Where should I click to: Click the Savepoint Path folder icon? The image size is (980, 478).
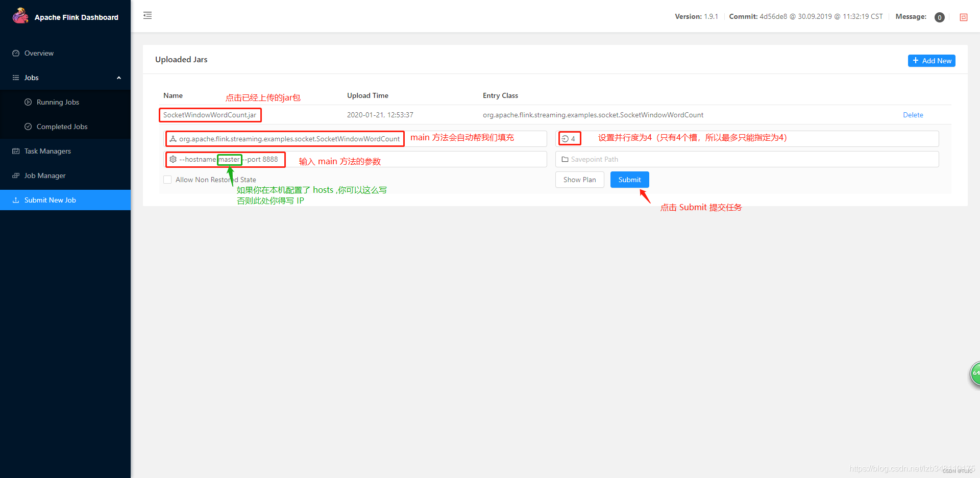pyautogui.click(x=565, y=159)
